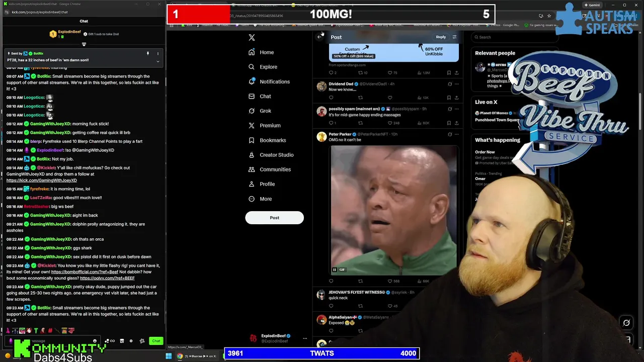Click the white Post button
This screenshot has height=362, width=644.
click(274, 218)
